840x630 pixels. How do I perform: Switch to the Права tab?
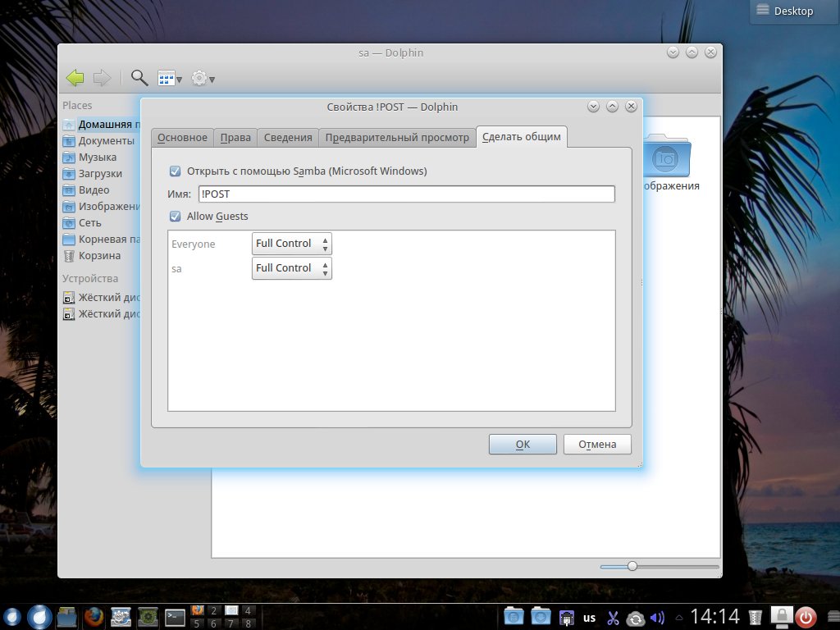click(x=235, y=138)
